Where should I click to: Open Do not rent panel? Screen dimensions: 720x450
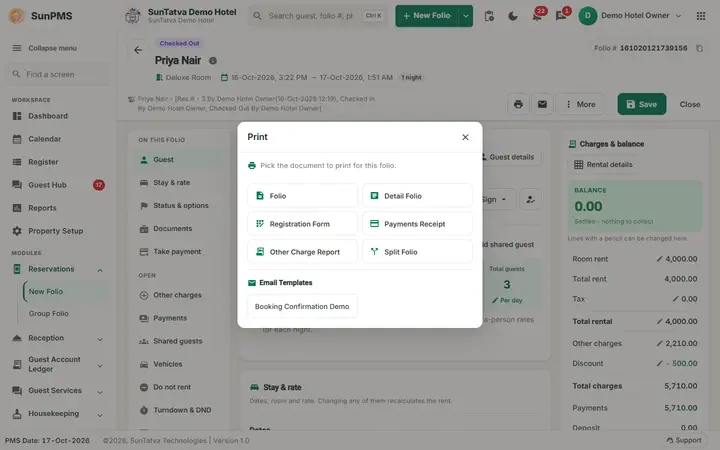179,387
